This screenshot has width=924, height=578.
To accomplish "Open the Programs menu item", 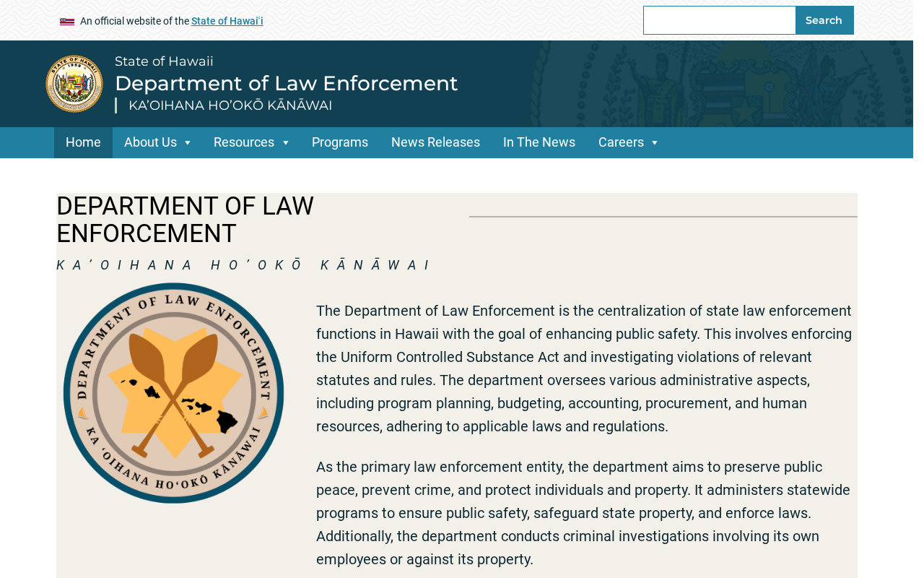I will 340,142.
